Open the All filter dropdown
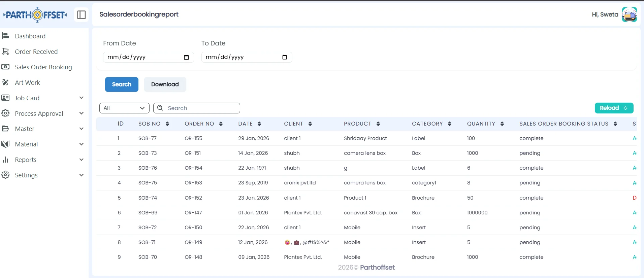Viewport: 644px width, 278px height. [124, 108]
